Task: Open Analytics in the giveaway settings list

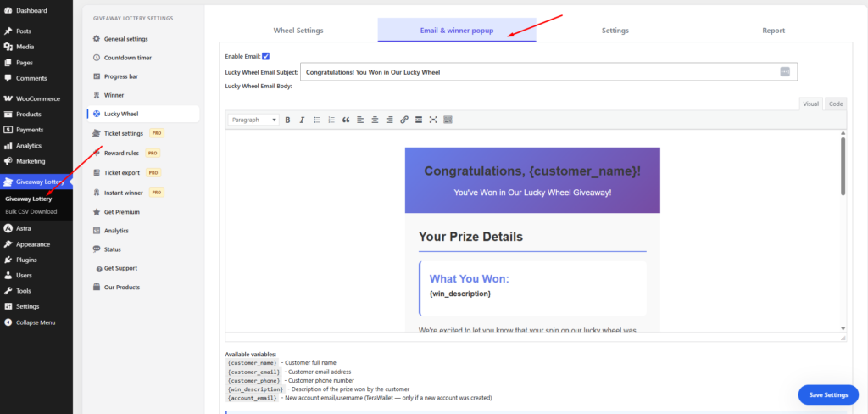Action: click(142, 231)
